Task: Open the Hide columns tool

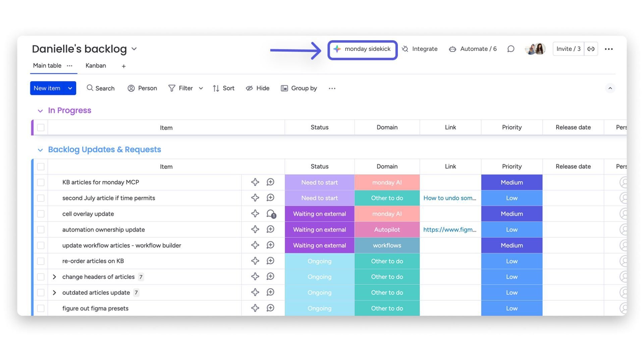Action: pos(257,88)
